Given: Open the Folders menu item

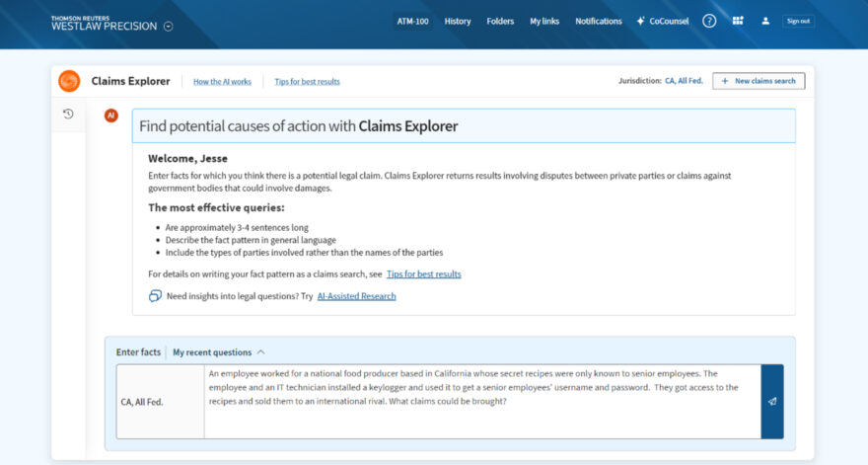Looking at the screenshot, I should pos(500,21).
